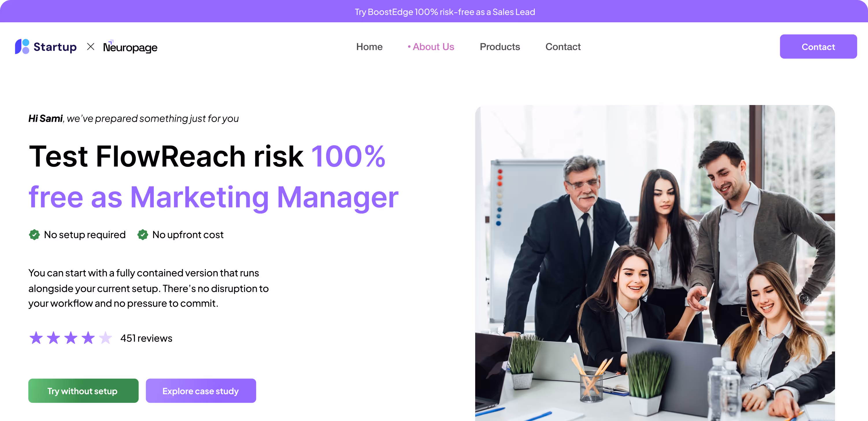Click the Explore case study button
Screen dimensions: 868x421
(201, 391)
